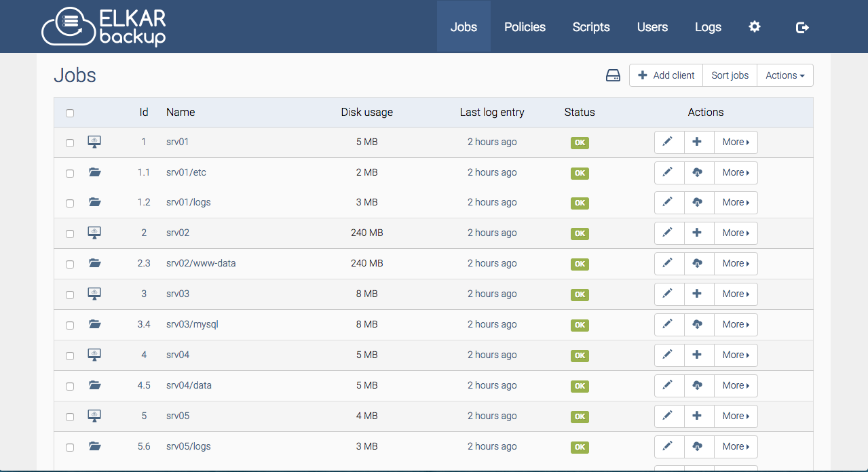Screen dimensions: 868x472
Task: Select the srv02/www-data row checkbox
Action: pyautogui.click(x=70, y=264)
